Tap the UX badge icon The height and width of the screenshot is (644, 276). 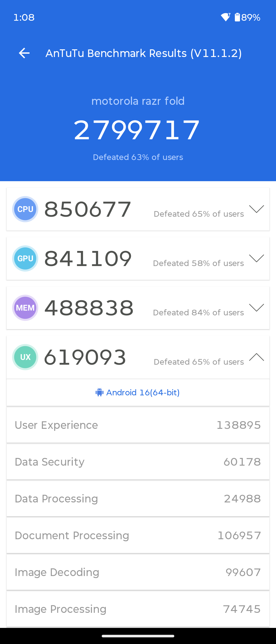pos(25,357)
